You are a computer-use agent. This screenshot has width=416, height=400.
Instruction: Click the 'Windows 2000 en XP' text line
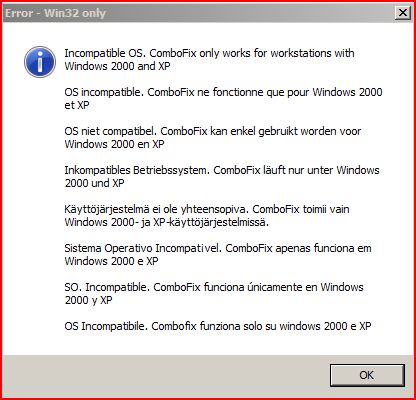click(x=114, y=144)
